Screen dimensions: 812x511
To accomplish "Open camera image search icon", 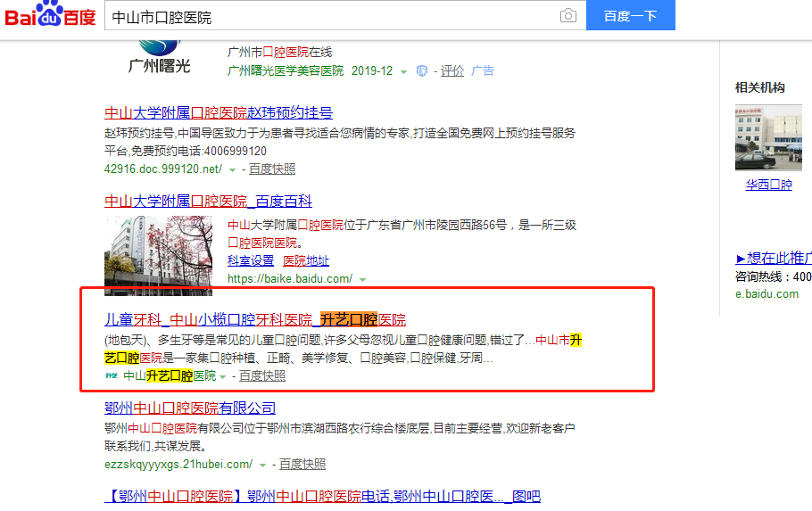I will (568, 15).
